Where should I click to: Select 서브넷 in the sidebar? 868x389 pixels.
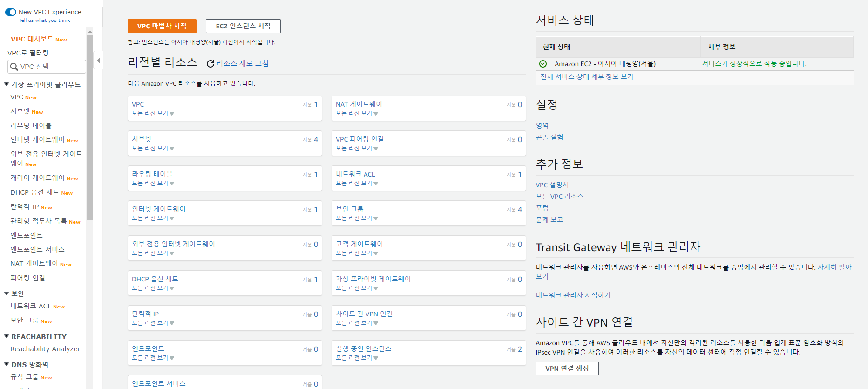tap(20, 111)
